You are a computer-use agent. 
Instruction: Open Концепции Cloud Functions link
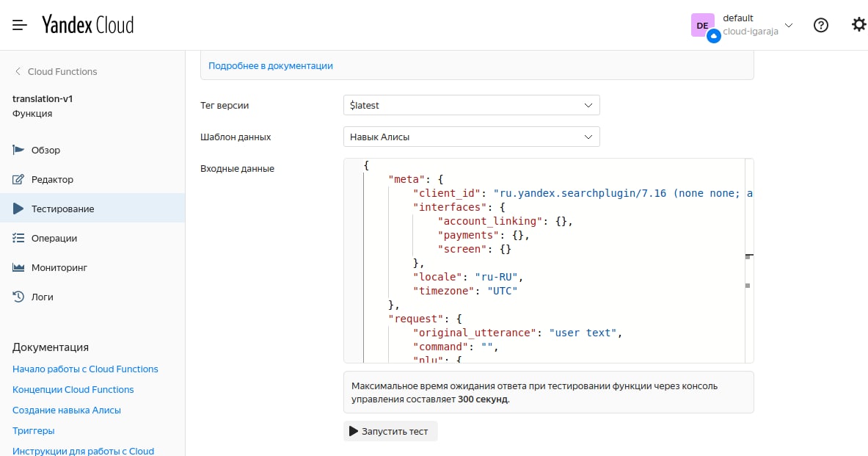point(73,389)
